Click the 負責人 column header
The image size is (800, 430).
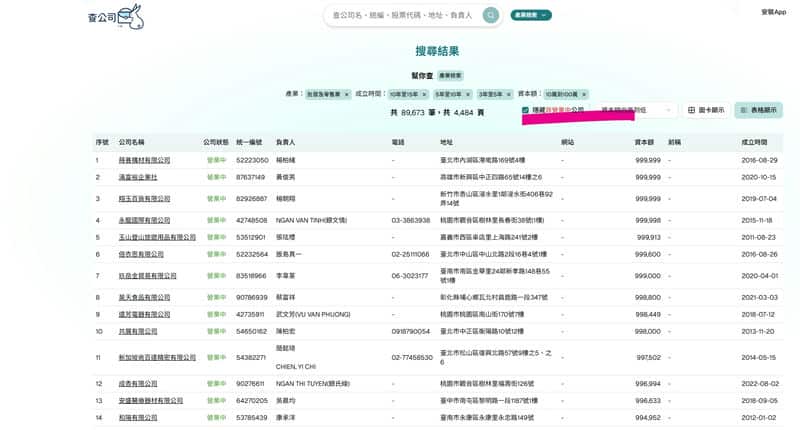click(x=285, y=142)
